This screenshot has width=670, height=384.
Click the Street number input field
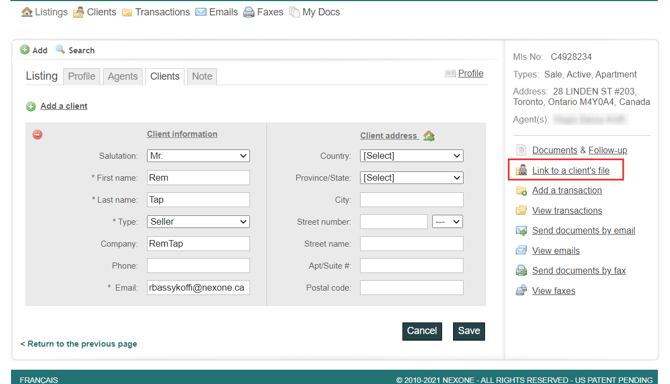[394, 222]
